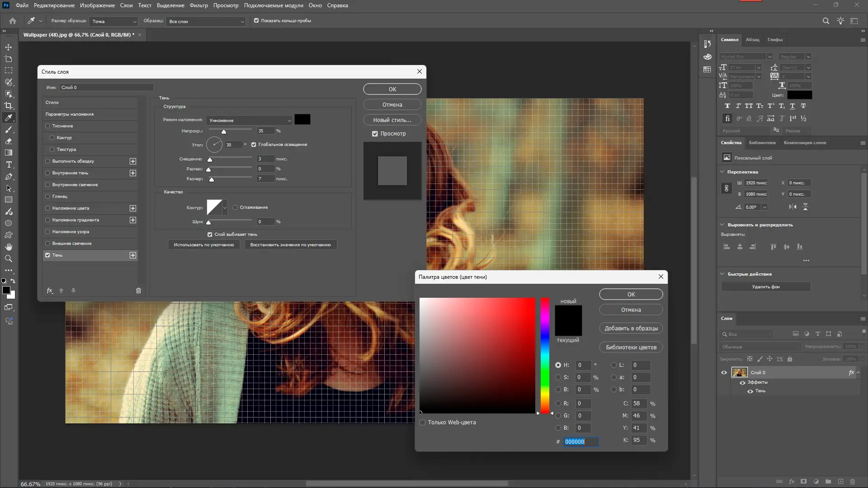Click plus icon next to Тень effect
This screenshot has width=868, height=488.
coord(133,255)
